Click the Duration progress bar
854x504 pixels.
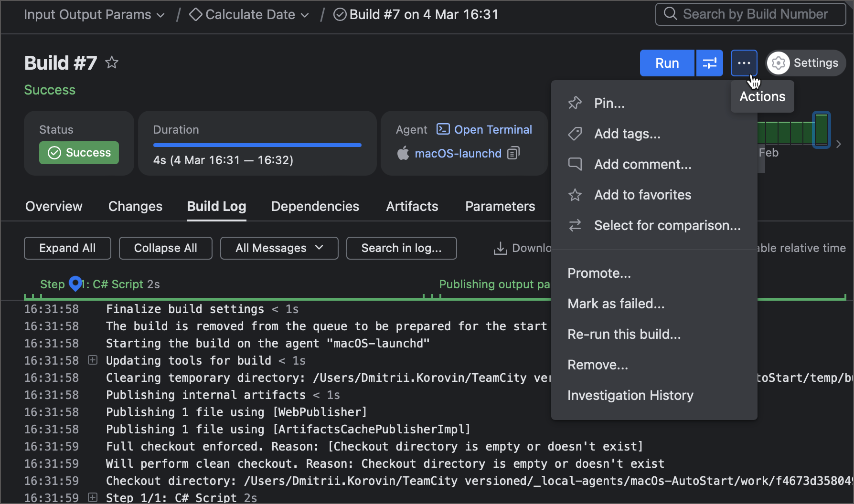257,145
